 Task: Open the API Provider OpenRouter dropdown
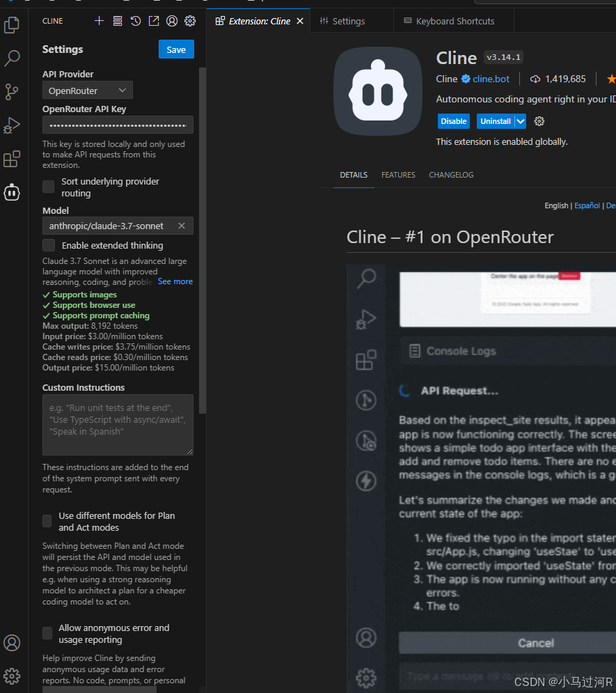[88, 90]
